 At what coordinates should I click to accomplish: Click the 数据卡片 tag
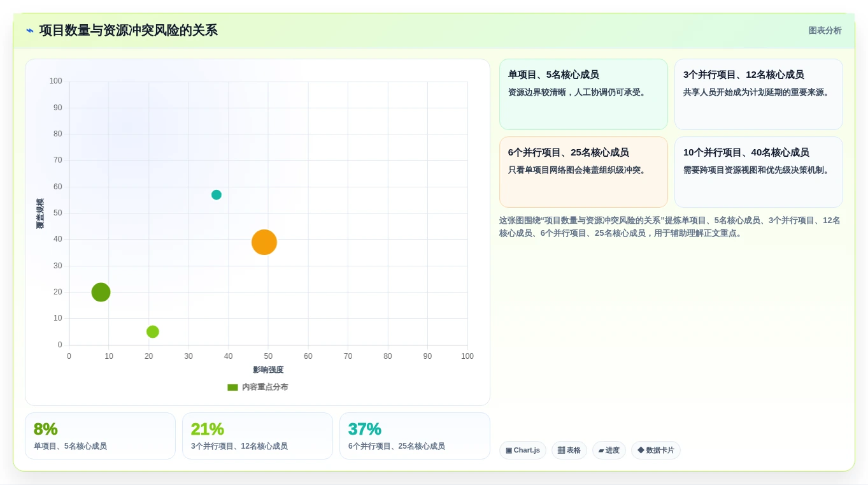656,451
